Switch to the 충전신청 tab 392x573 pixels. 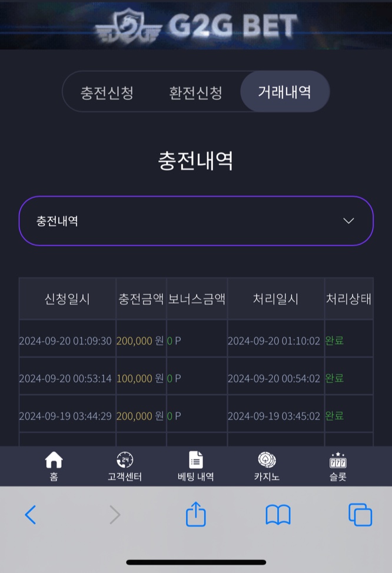coord(107,92)
